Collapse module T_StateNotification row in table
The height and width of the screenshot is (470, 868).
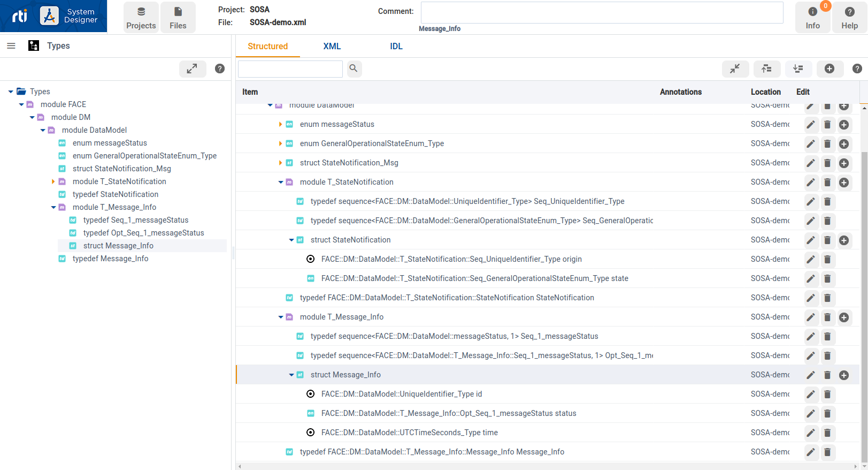[x=280, y=182]
